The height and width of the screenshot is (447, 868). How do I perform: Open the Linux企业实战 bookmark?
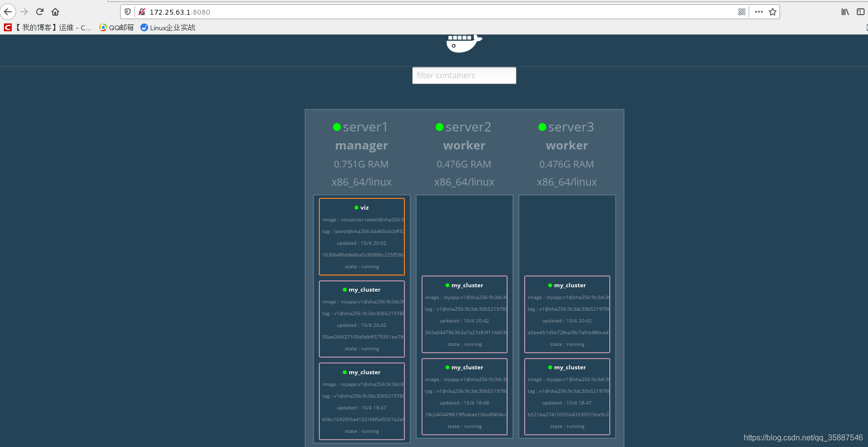168,27
